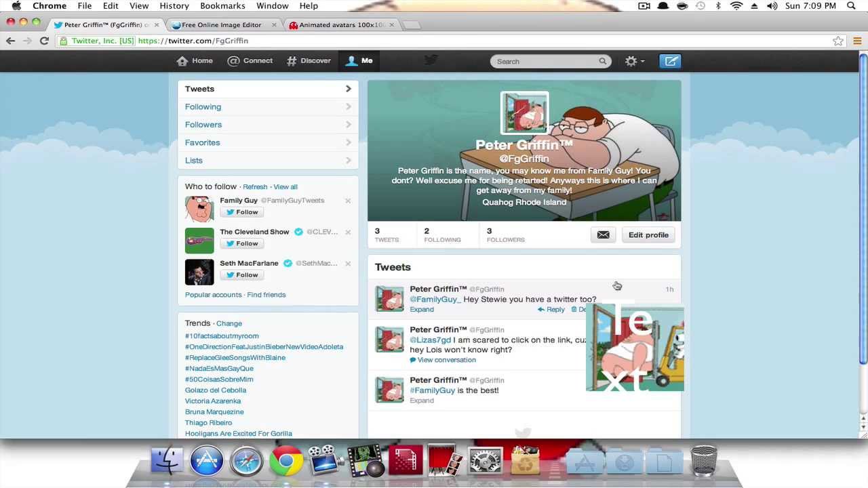Screen dimensions: 868x488
Task: Open the Victoria Azarenka trend
Action: click(x=213, y=401)
